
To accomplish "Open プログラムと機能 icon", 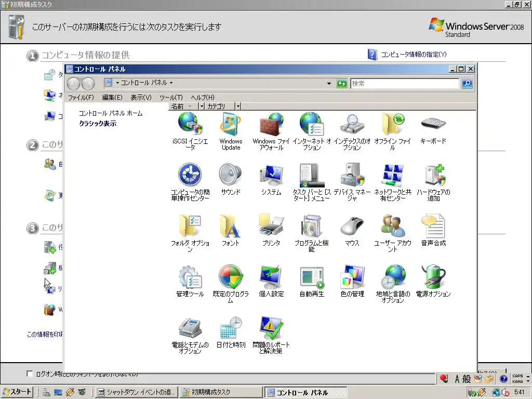I will 312,233.
